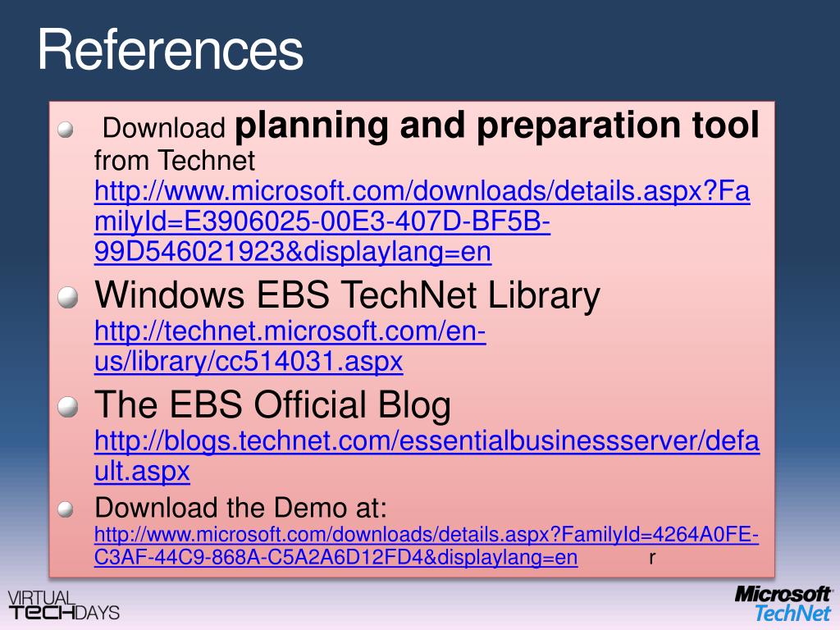The width and height of the screenshot is (840, 630).
Task: Click The EBS Official Blog heading
Action: pyautogui.click(x=272, y=404)
